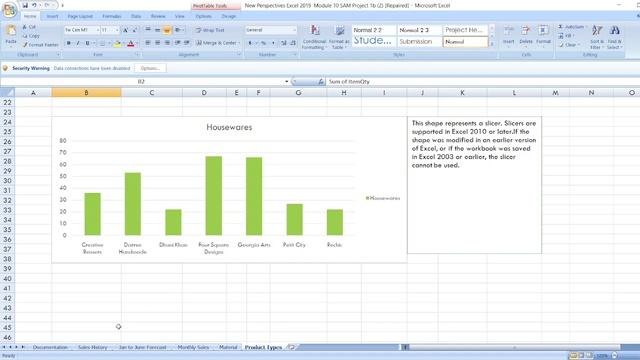Screen dimensions: 640x360
Task: Click the zoom slider in status bar
Action: tap(615, 356)
